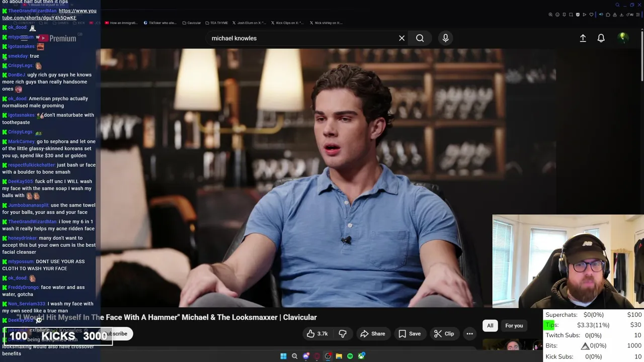Screen dimensions: 644x362
Task: Open the browser profile account icon
Action: coord(615,15)
